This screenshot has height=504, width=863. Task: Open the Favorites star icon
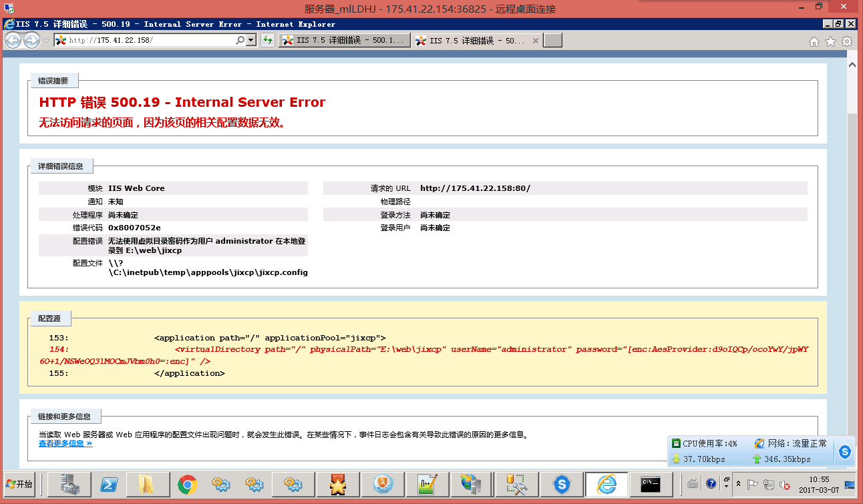tap(830, 41)
